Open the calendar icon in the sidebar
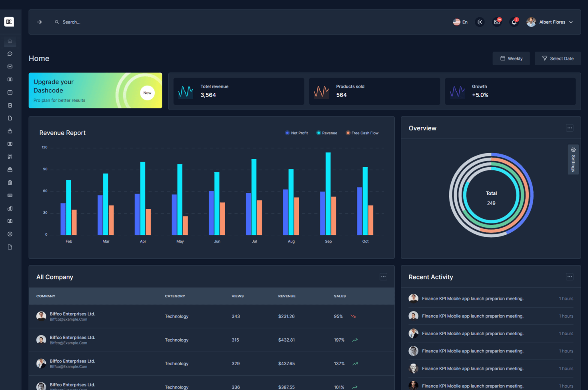 tap(10, 92)
